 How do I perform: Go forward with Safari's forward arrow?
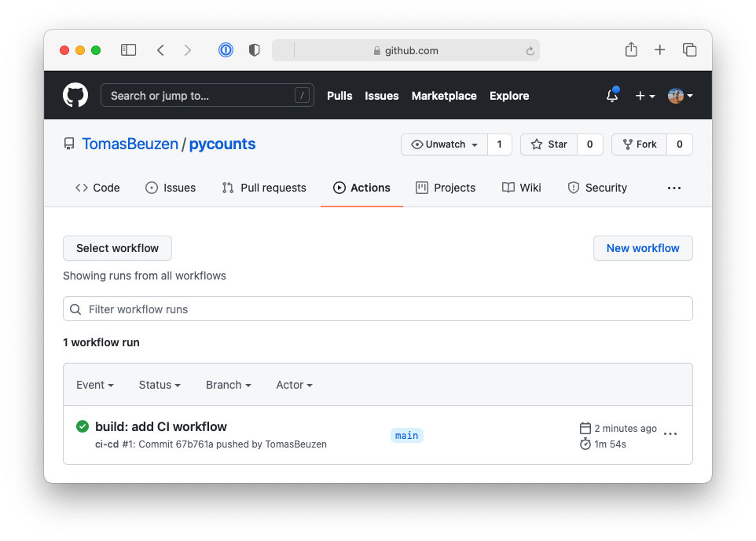(188, 50)
